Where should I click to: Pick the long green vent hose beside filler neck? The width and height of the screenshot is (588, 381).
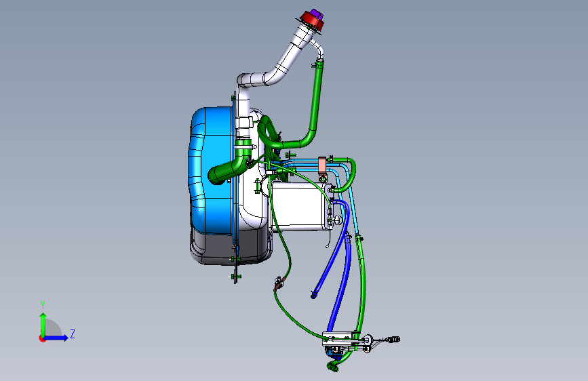317,100
